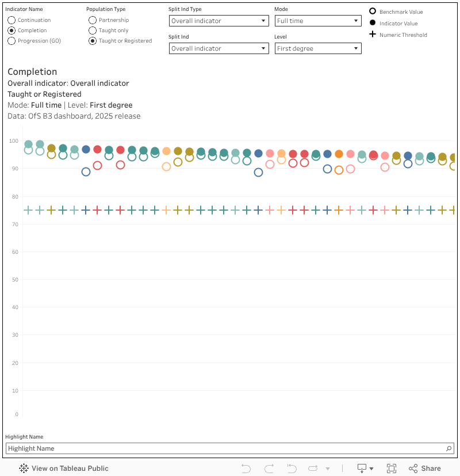The width and height of the screenshot is (460, 476).
Task: Select the Progression (GO) radio button
Action: tap(11, 41)
